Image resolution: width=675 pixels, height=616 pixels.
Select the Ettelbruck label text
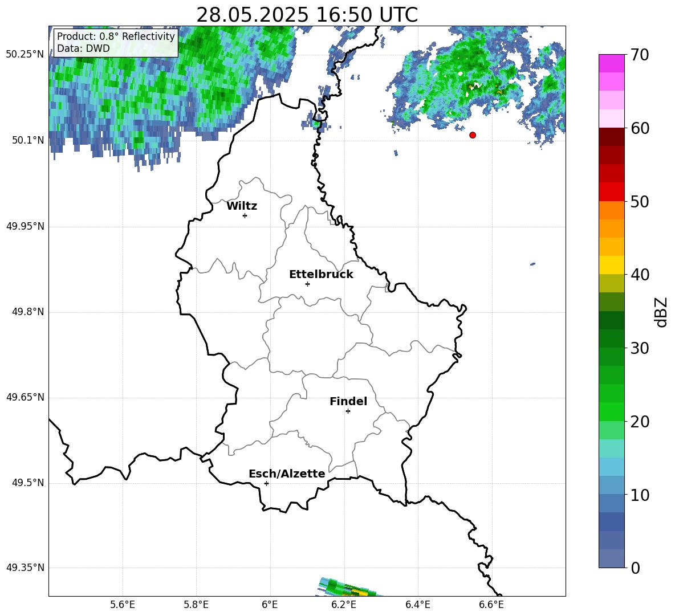[321, 275]
